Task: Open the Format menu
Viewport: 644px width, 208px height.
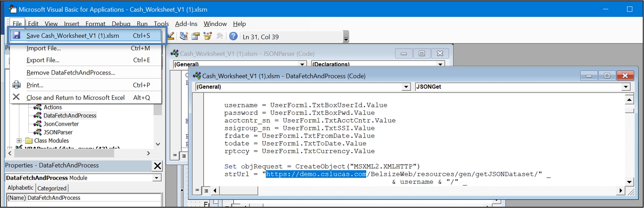Action: point(95,24)
